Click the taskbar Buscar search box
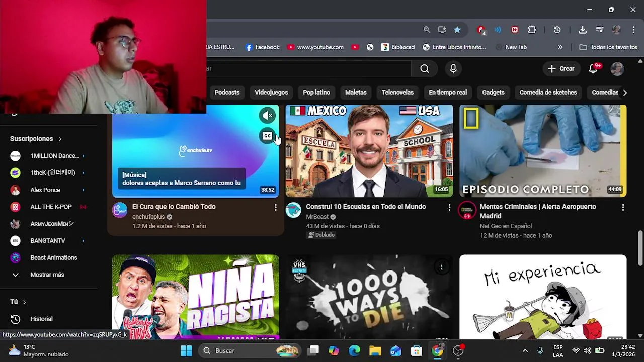Screen dimensions: 644x362 (x=250, y=351)
